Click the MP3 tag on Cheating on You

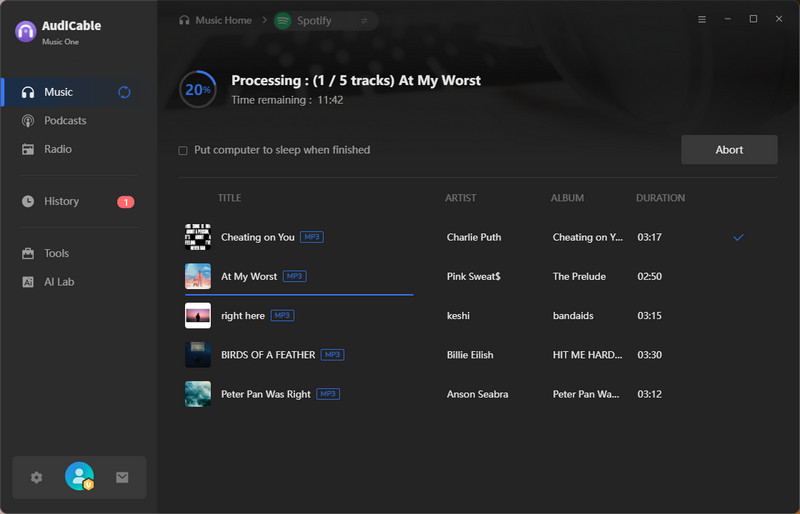point(312,237)
